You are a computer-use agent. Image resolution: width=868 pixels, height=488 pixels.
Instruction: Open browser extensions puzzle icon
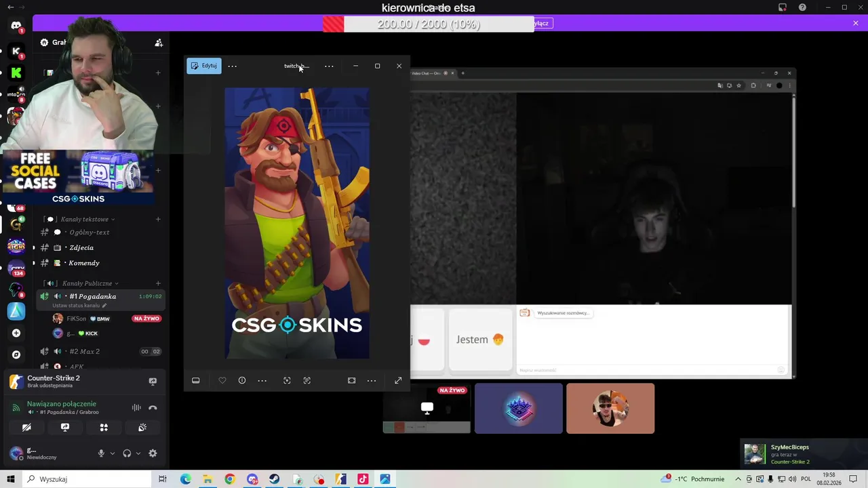pos(753,85)
